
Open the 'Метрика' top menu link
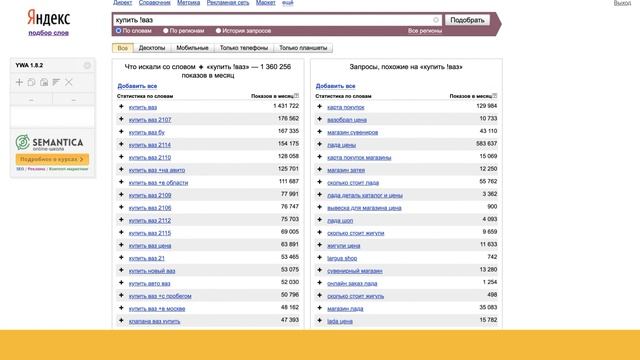189,2
